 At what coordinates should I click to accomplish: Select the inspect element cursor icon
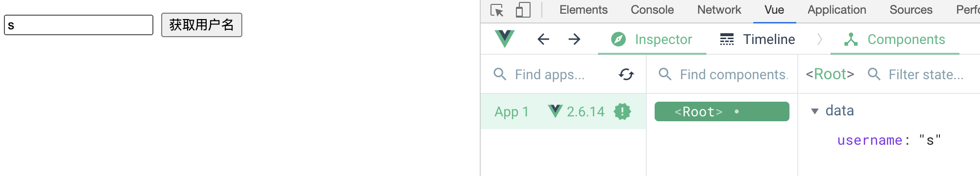[497, 10]
